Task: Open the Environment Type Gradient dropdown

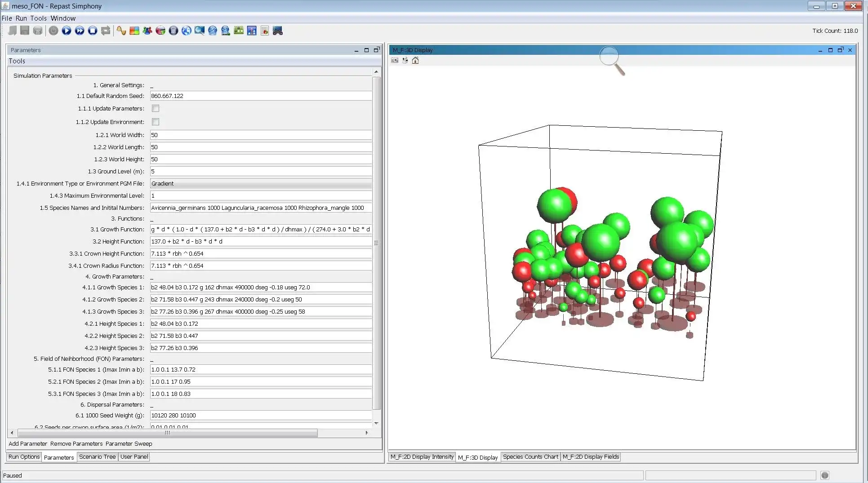Action: (x=261, y=183)
